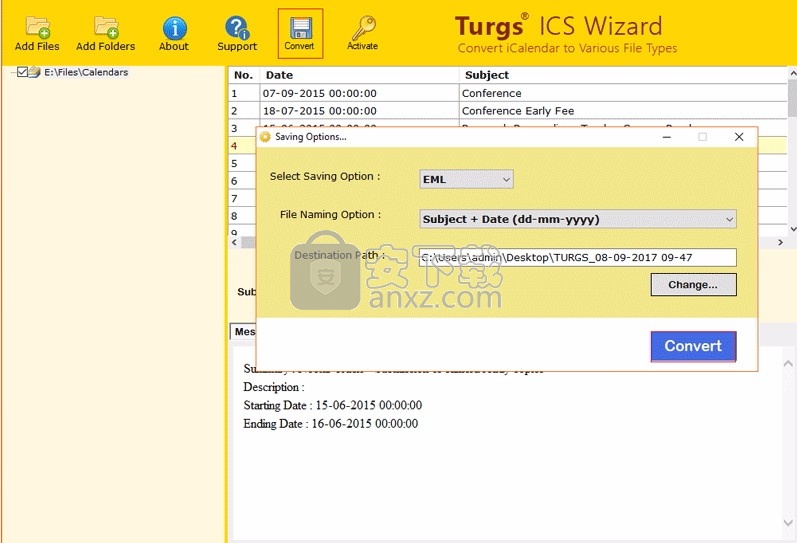797x543 pixels.
Task: Click the list's vertical scroll down arrow
Action: (x=792, y=229)
